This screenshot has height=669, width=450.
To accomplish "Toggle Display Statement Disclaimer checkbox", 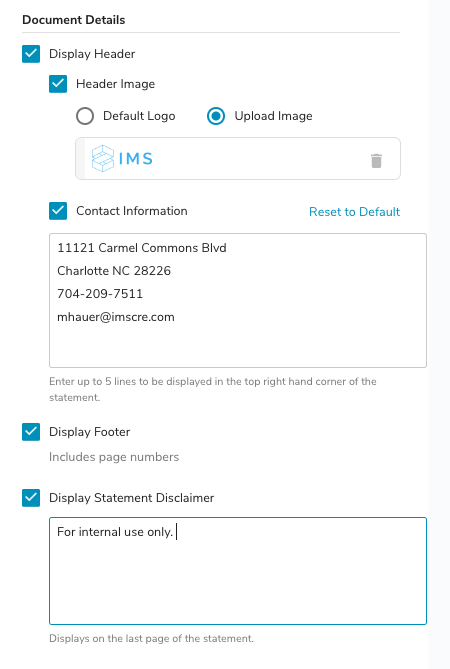I will [x=31, y=498].
